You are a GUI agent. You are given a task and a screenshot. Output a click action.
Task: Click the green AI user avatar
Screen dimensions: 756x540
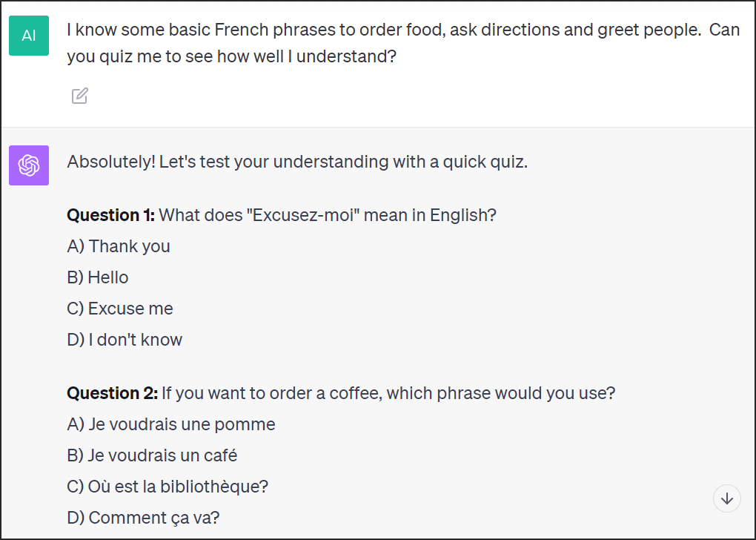[29, 35]
